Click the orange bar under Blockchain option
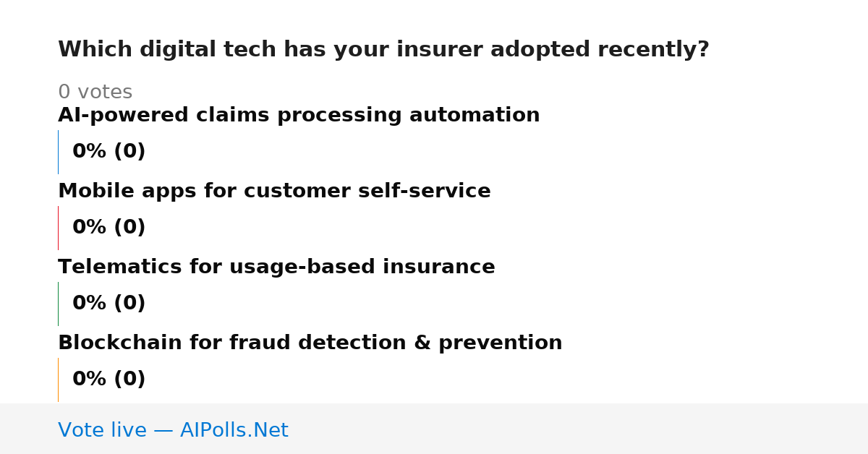 (58, 380)
